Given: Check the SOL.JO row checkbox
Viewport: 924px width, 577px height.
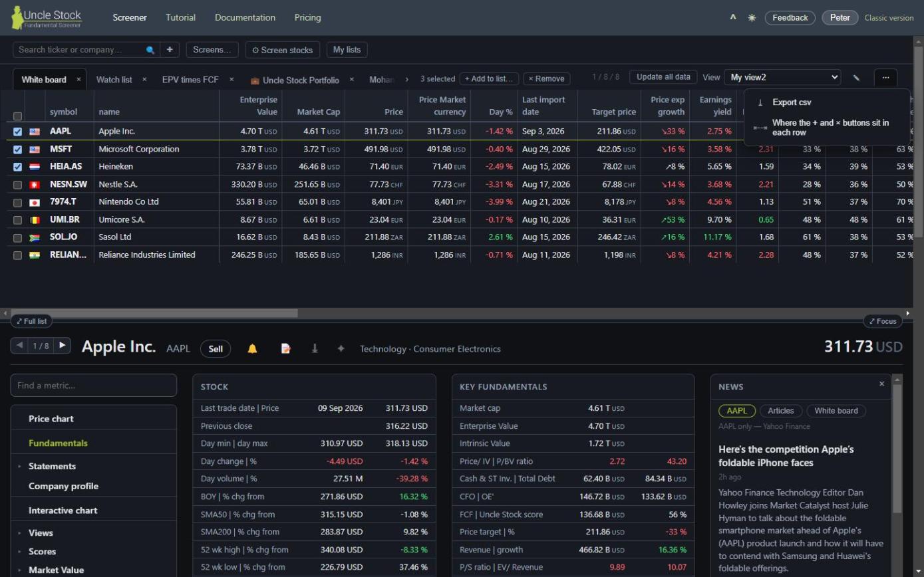Looking at the screenshot, I should pyautogui.click(x=17, y=237).
